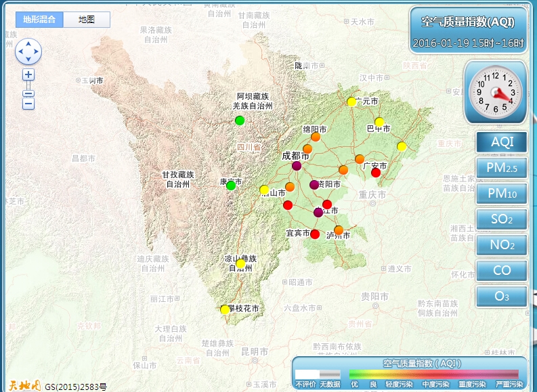Click the pan up arrow

point(28,43)
